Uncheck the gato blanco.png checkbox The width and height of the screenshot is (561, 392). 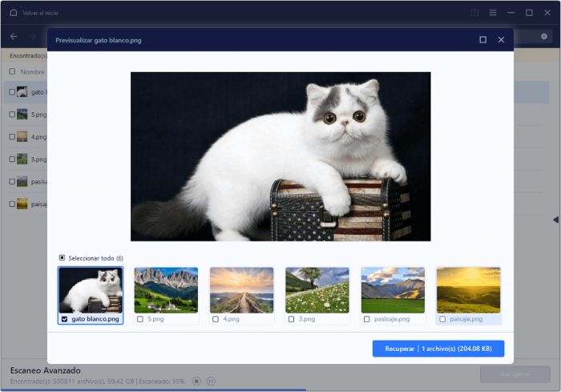point(64,319)
